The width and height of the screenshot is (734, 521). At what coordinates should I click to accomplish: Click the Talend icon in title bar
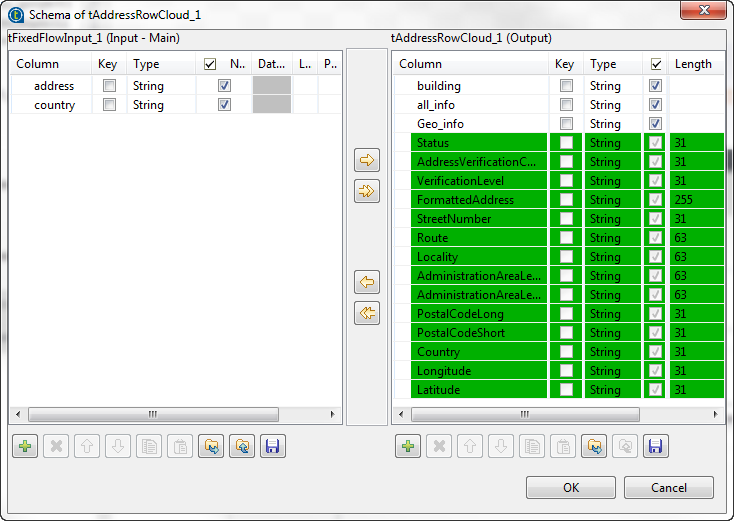pyautogui.click(x=16, y=15)
